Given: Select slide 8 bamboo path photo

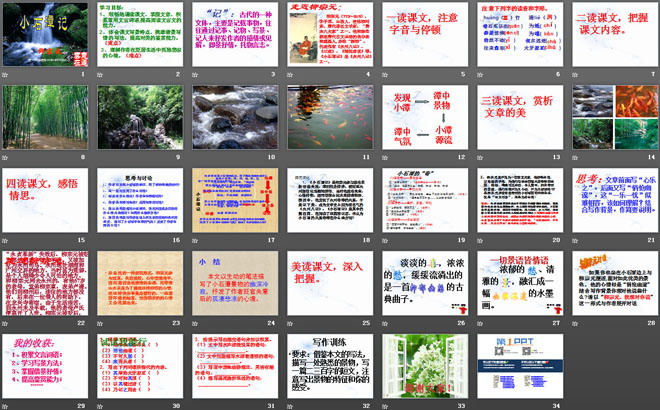Looking at the screenshot, I should coord(45,117).
